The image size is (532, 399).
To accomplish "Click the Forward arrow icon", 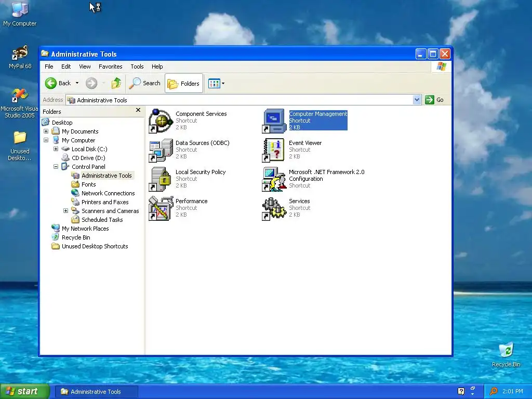I will coord(91,83).
